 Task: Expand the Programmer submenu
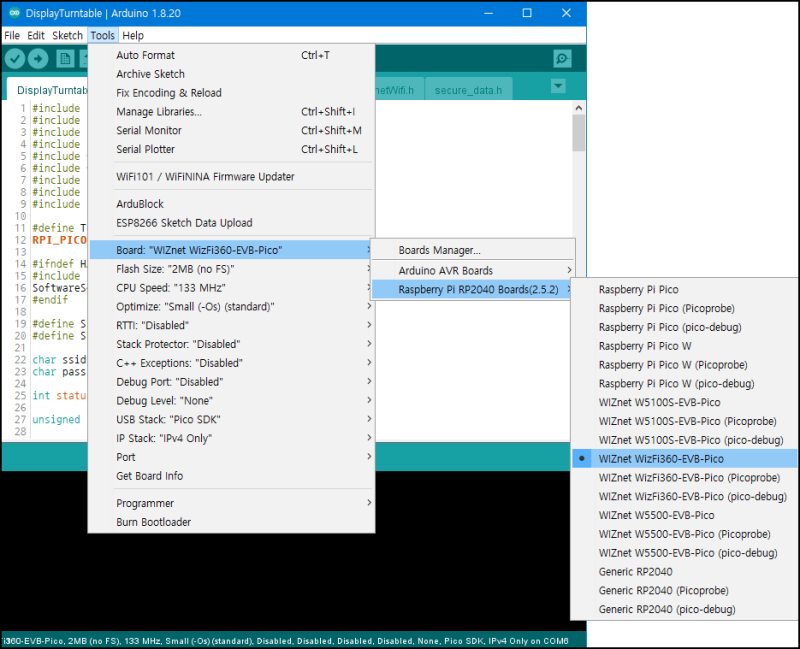(x=232, y=504)
